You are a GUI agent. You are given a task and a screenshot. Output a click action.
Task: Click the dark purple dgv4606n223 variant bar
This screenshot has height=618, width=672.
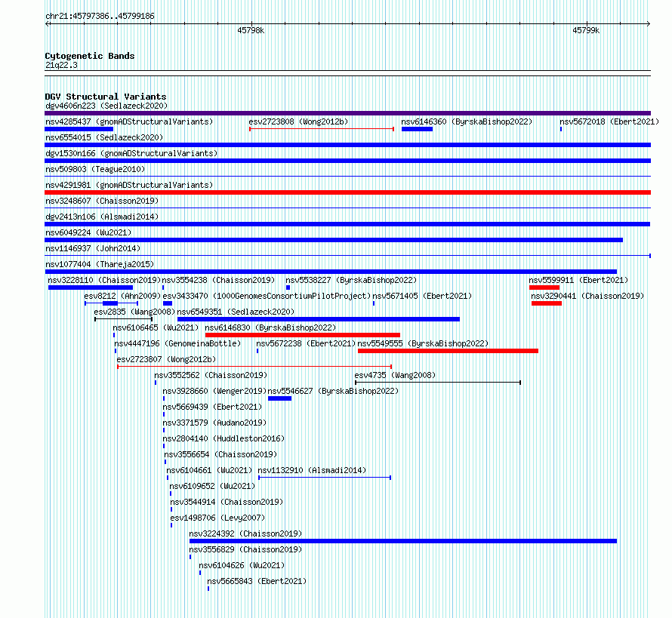point(347,113)
